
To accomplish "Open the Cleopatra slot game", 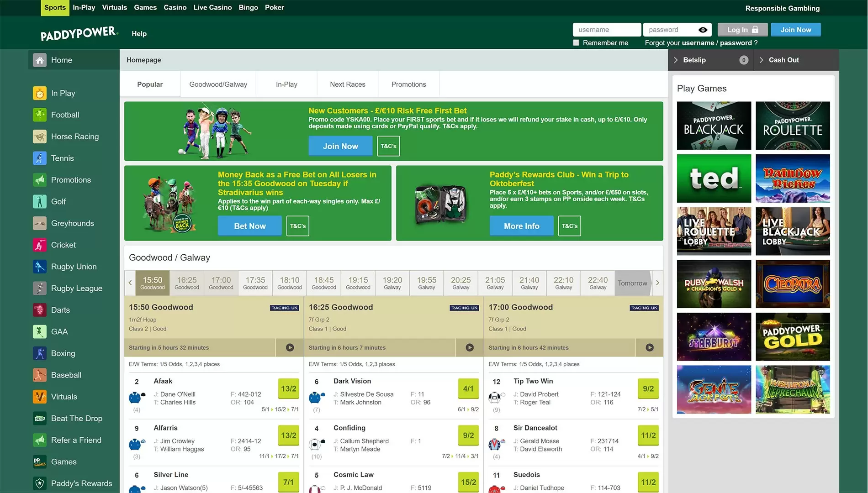I will (x=793, y=284).
